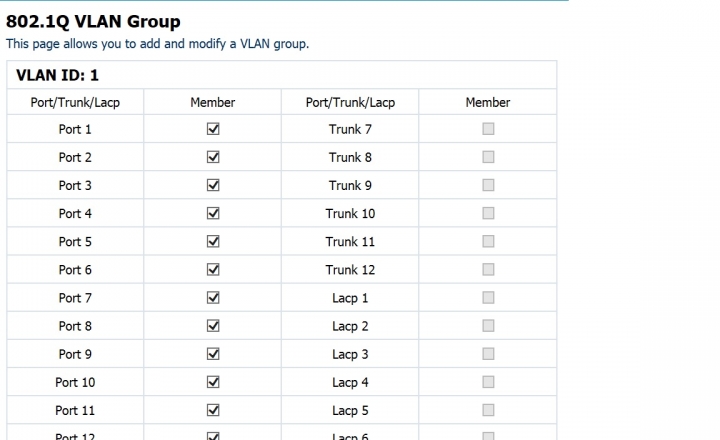Uncheck the Port 1 member checkbox
The image size is (720, 440).
(x=213, y=129)
